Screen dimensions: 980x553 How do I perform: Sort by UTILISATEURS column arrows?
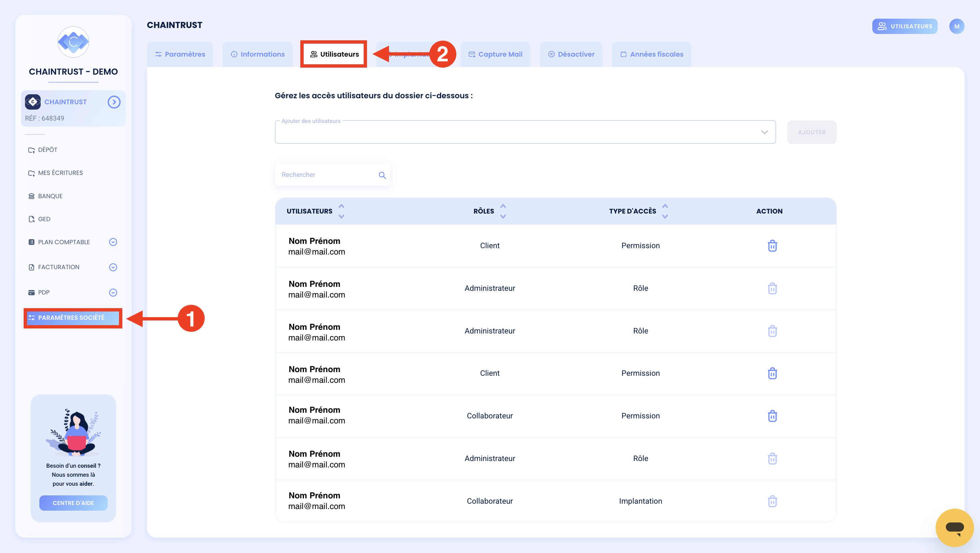pos(341,211)
